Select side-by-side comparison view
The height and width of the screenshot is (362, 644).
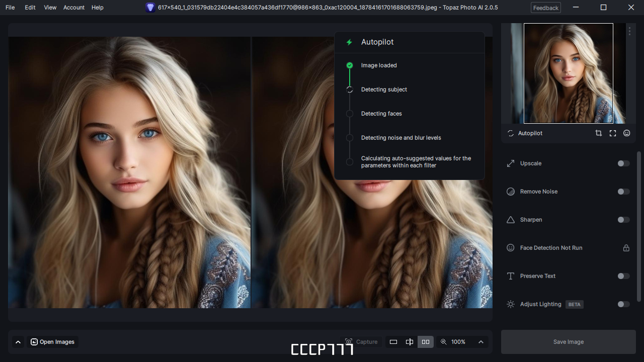coord(426,342)
